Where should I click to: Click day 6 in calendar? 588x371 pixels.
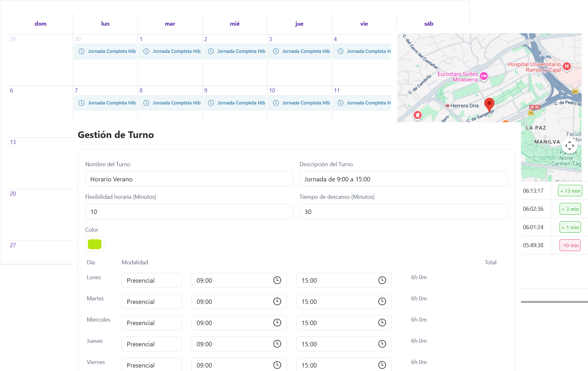[12, 91]
